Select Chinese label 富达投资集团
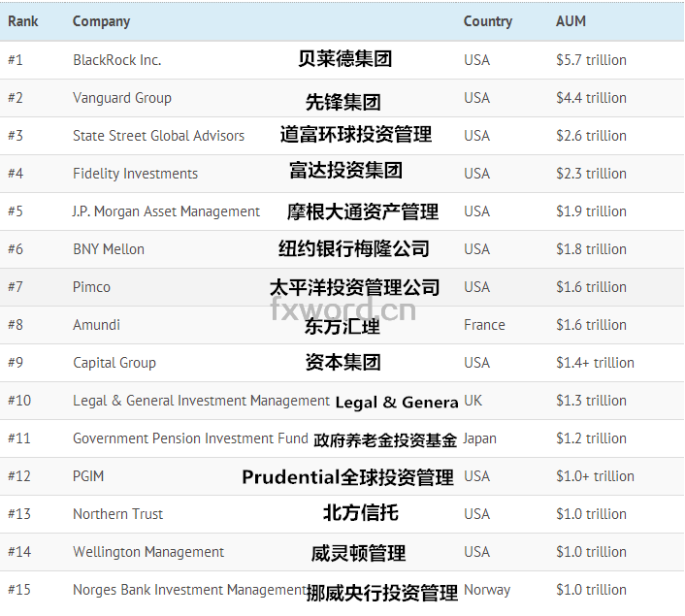 click(345, 171)
